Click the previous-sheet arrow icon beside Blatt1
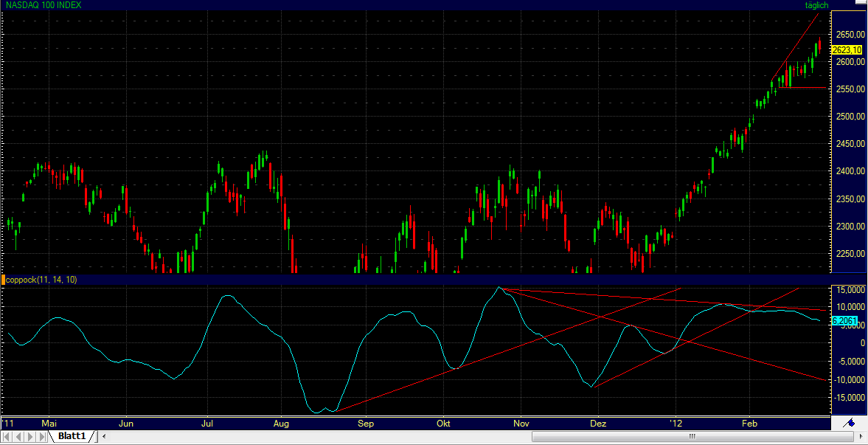Screen dimensions: 868x445 (17, 435)
